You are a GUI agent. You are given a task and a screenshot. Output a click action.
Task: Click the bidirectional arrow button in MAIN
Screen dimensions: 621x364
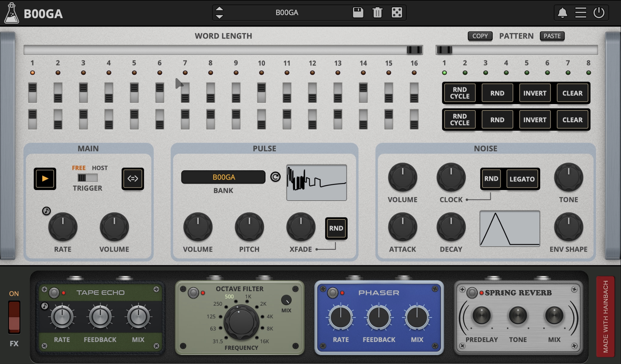[x=133, y=179]
